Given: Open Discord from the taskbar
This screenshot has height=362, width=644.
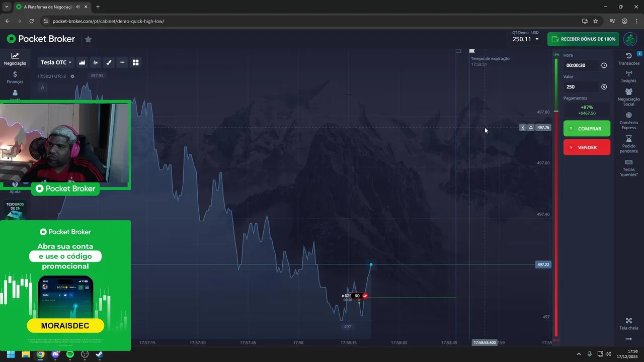Looking at the screenshot, I should [x=55, y=354].
